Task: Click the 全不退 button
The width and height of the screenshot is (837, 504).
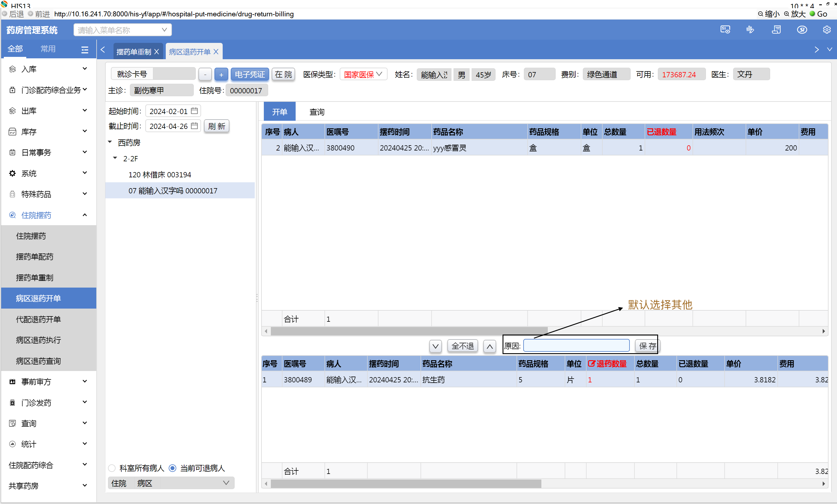Action: pyautogui.click(x=462, y=346)
